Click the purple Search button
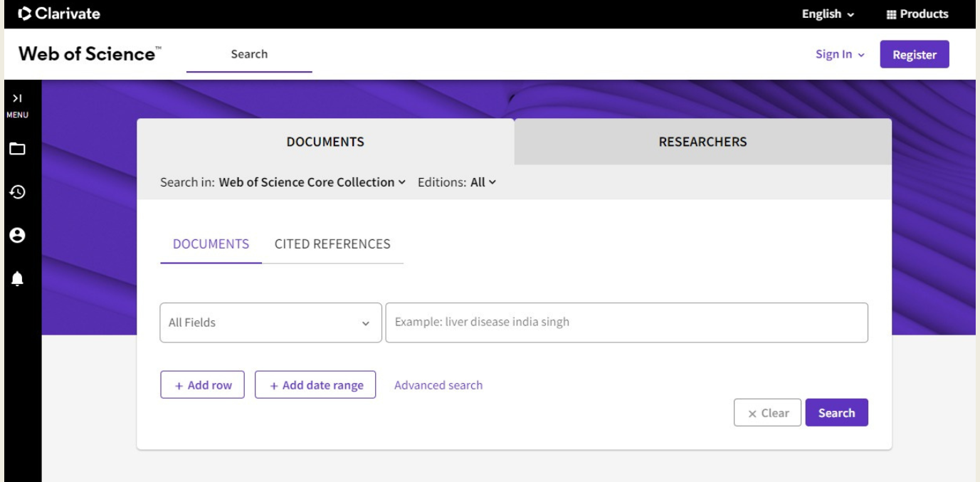 (837, 413)
